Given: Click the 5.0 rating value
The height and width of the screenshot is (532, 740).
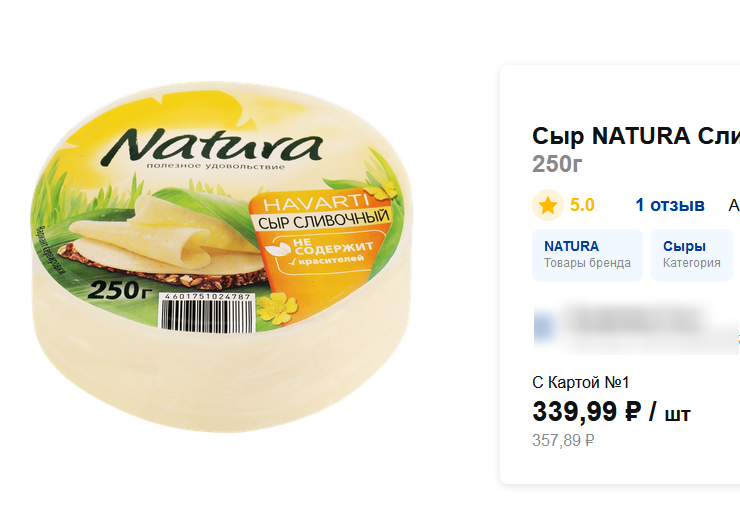Looking at the screenshot, I should pyautogui.click(x=582, y=205).
